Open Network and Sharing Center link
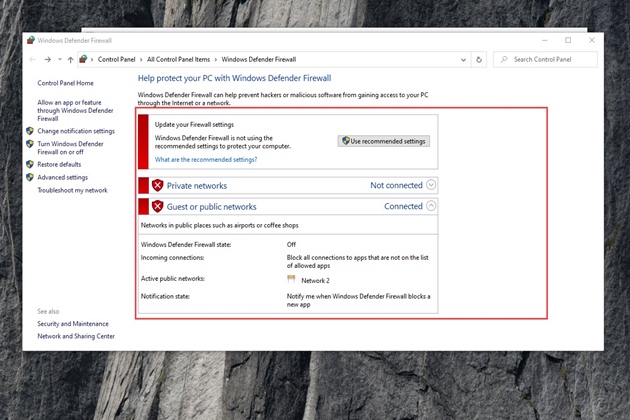Viewport: 630px width, 420px height. click(x=76, y=336)
